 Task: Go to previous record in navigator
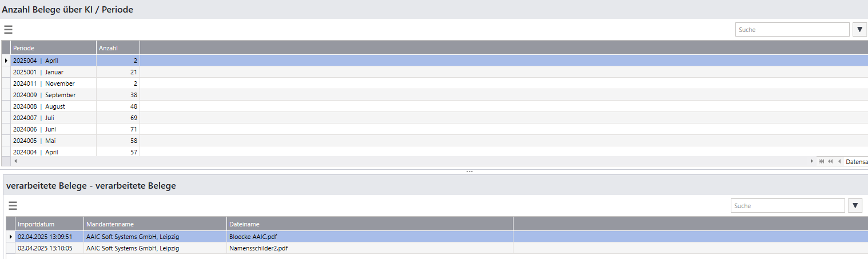tap(839, 161)
